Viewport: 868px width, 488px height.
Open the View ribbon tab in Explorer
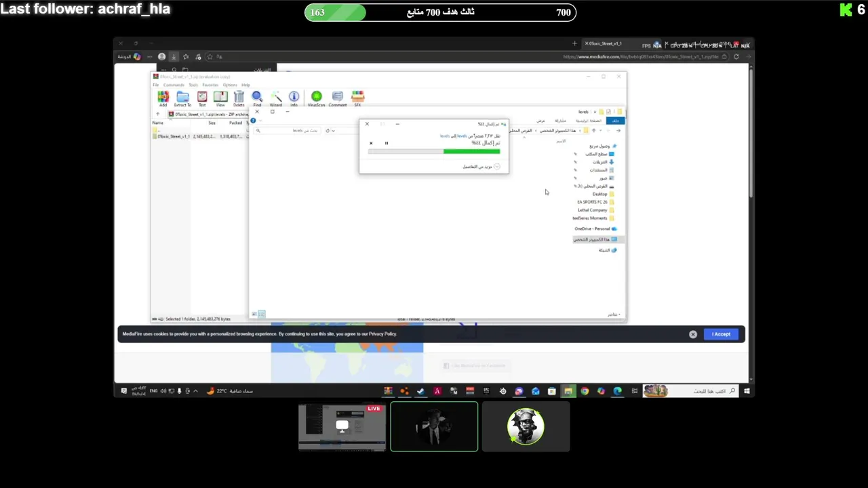(541, 121)
